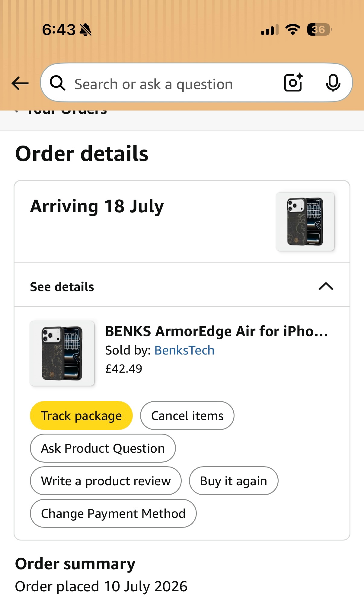The image size is (364, 597).
Task: Tap the microphone voice search icon
Action: (333, 82)
